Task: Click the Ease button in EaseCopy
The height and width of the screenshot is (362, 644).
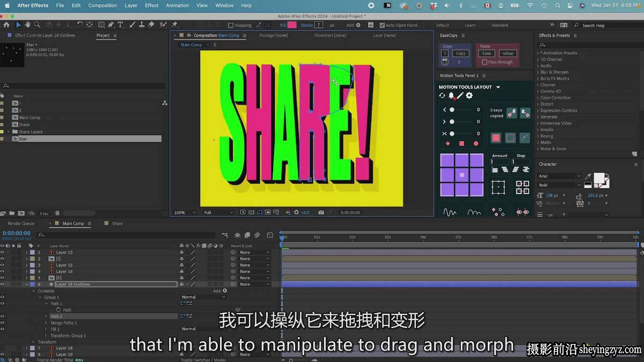Action: (487, 53)
